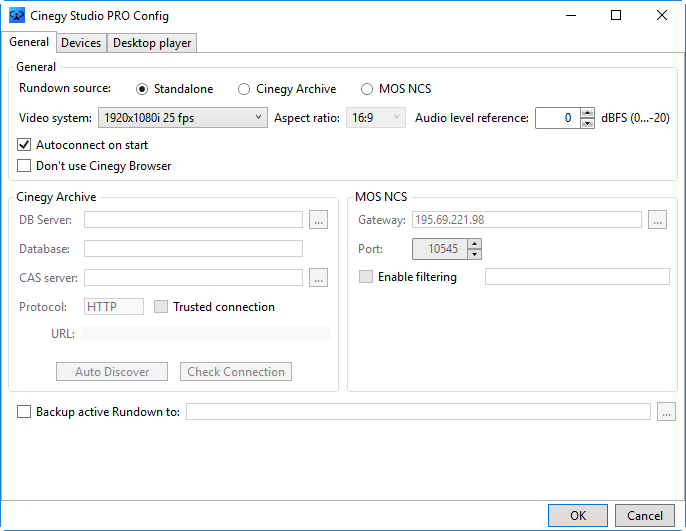Browse for DB Server with ellipsis button
This screenshot has height=531, width=686.
click(x=318, y=220)
